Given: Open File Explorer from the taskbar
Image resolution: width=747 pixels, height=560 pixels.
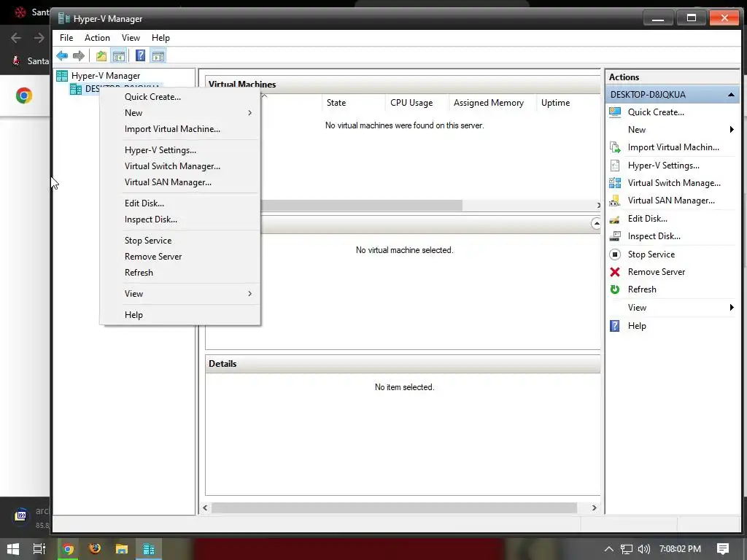Looking at the screenshot, I should [122, 549].
